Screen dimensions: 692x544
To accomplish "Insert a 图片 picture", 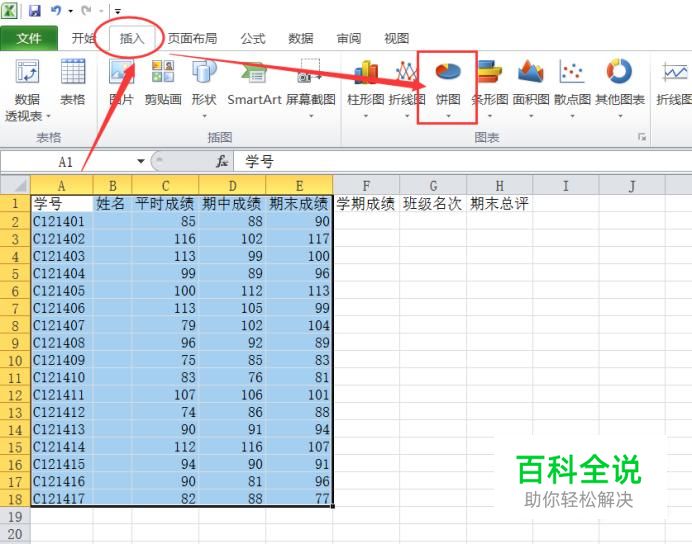I will click(x=121, y=82).
